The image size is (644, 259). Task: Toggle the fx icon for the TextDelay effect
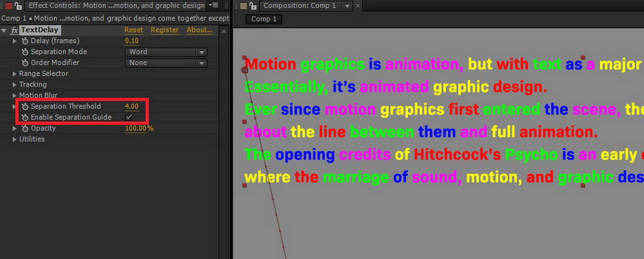[14, 30]
